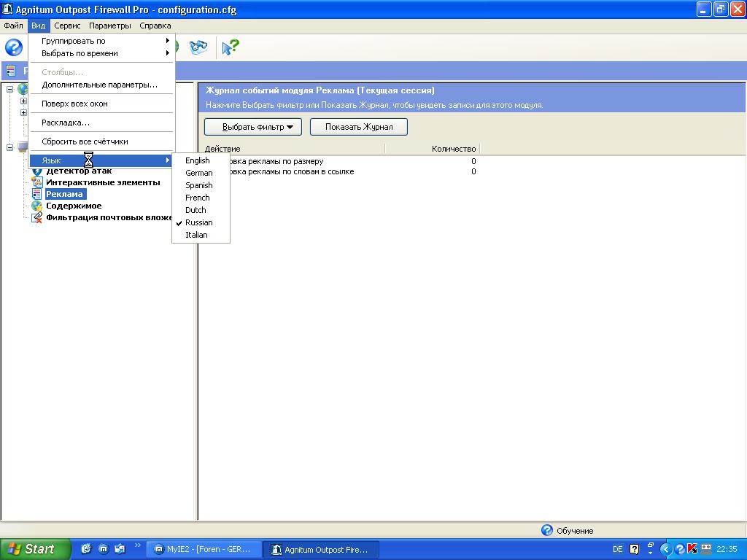Click the Kaspersky tray icon
This screenshot has height=560, width=747.
pyautogui.click(x=692, y=549)
